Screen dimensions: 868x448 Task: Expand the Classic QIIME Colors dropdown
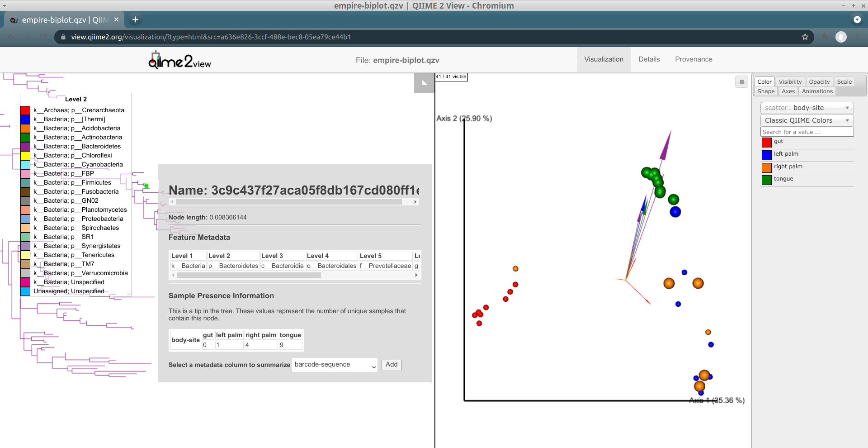pos(807,120)
